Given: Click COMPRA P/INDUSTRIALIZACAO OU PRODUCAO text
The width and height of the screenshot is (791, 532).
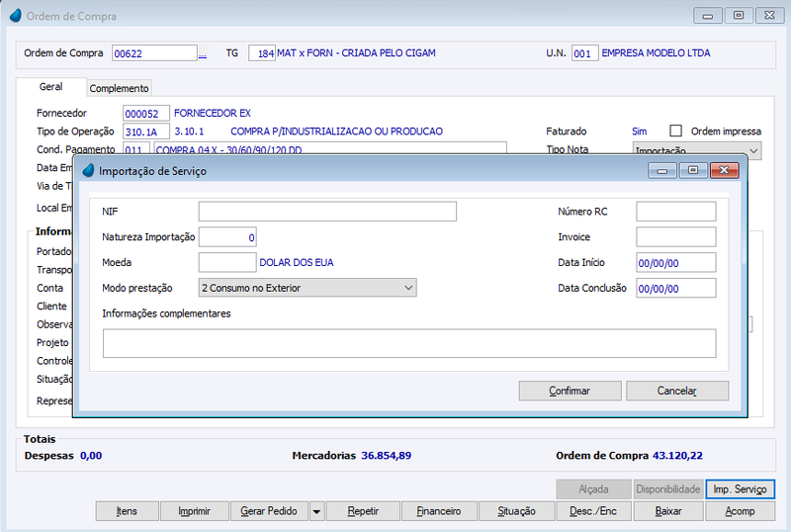Looking at the screenshot, I should 336,132.
